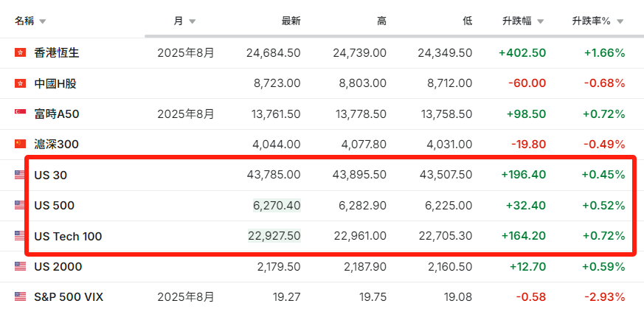Click the US flag next to US 30
This screenshot has width=644, height=309.
(x=20, y=175)
